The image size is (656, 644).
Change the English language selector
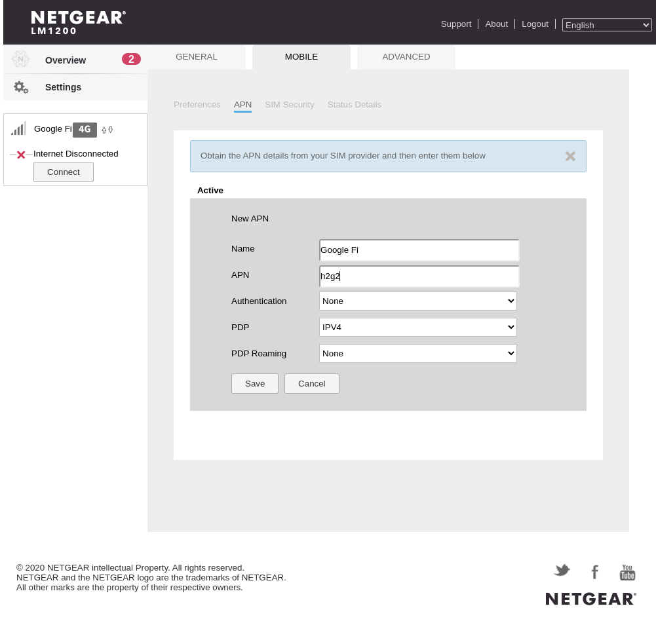click(x=607, y=25)
